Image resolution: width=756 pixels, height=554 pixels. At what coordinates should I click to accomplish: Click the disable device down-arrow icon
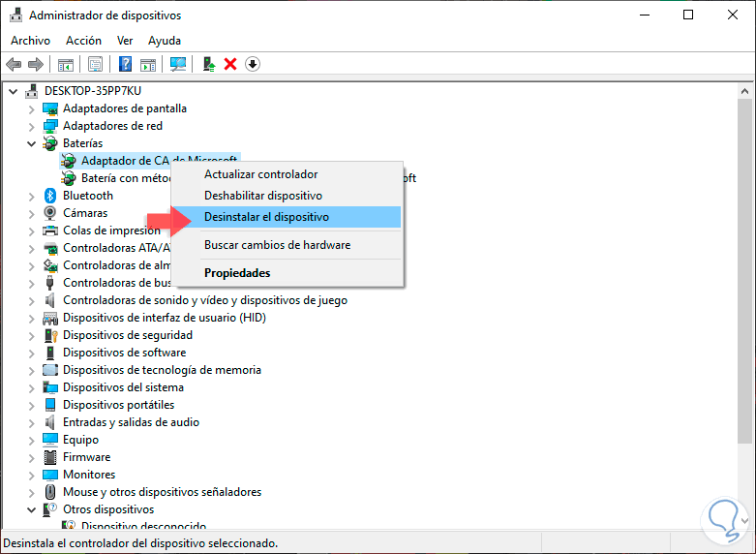(x=253, y=64)
